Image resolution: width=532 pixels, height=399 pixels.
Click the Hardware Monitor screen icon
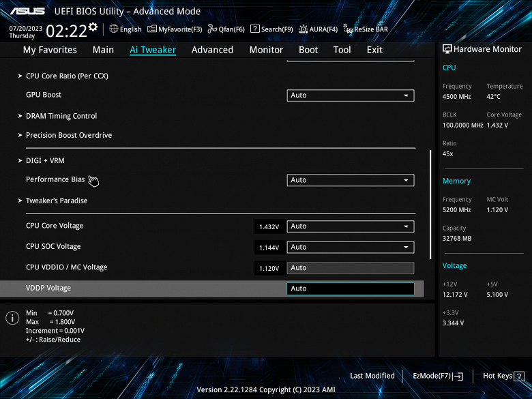(447, 49)
